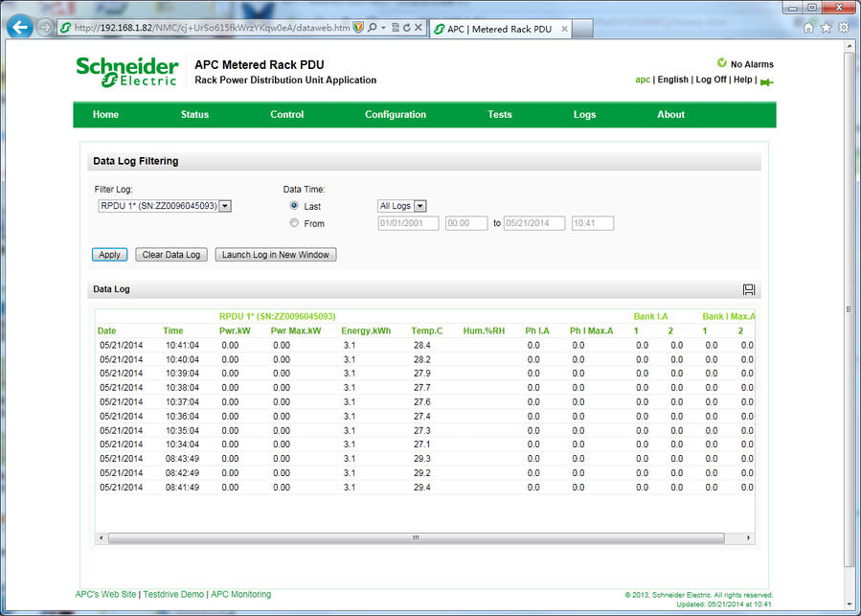Click the green pin icon beside Help

coord(766,81)
